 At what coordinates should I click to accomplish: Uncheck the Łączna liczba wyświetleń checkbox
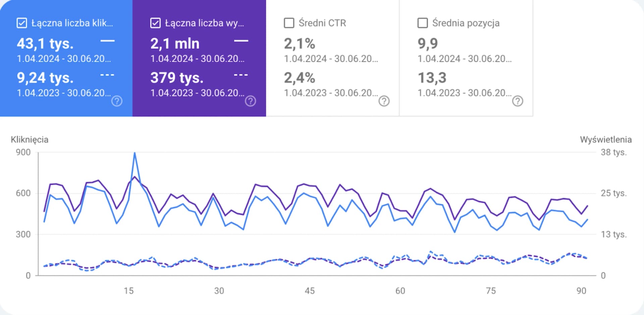(x=155, y=23)
